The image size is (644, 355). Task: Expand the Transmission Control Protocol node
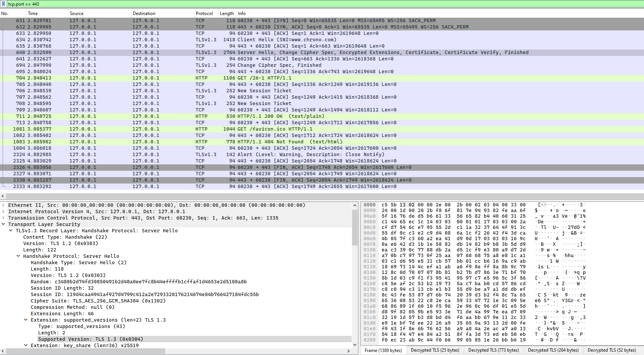click(x=3, y=218)
